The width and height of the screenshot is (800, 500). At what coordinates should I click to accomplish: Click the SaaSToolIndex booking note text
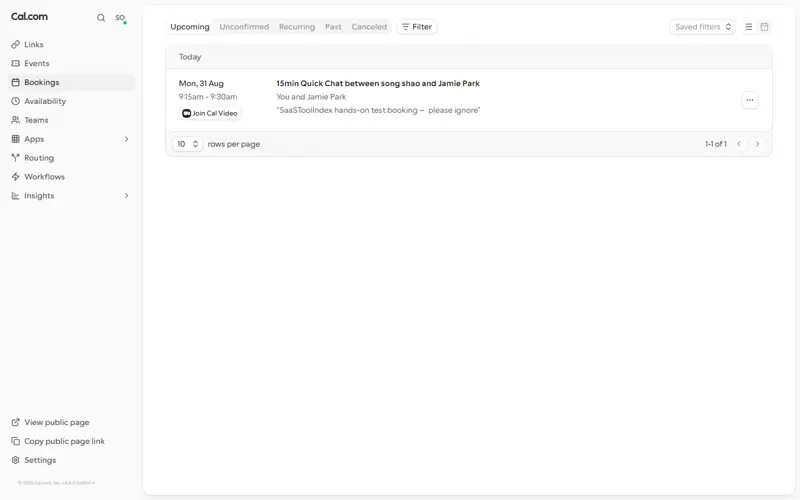[x=379, y=110]
